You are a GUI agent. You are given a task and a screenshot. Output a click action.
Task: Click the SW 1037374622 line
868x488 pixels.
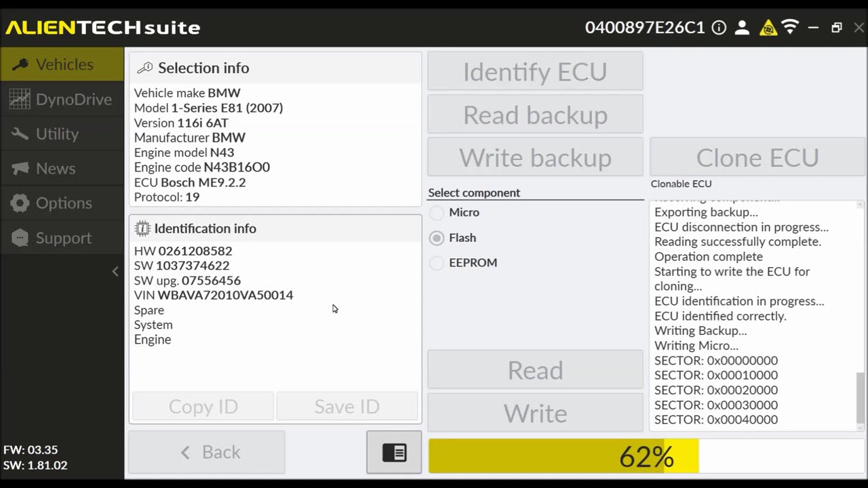point(182,266)
